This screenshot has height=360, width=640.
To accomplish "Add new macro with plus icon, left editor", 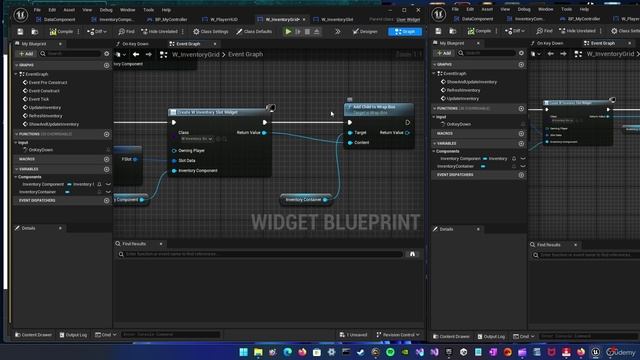I will pos(107,159).
